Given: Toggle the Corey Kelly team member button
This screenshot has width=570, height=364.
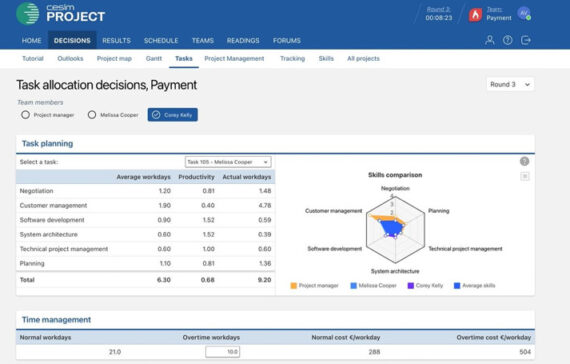Looking at the screenshot, I should (173, 115).
